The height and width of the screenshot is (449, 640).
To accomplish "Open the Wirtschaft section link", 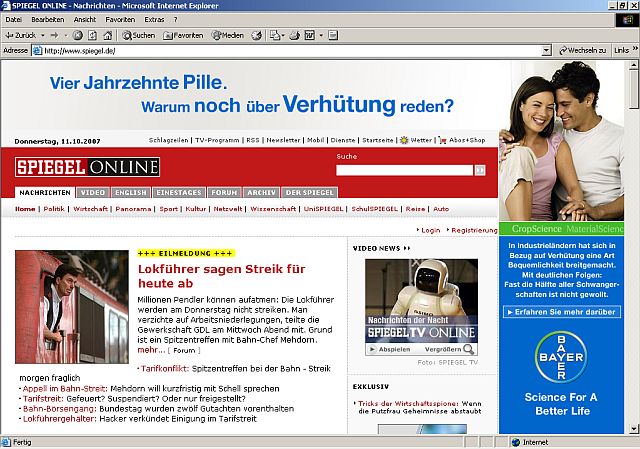I will 90,209.
